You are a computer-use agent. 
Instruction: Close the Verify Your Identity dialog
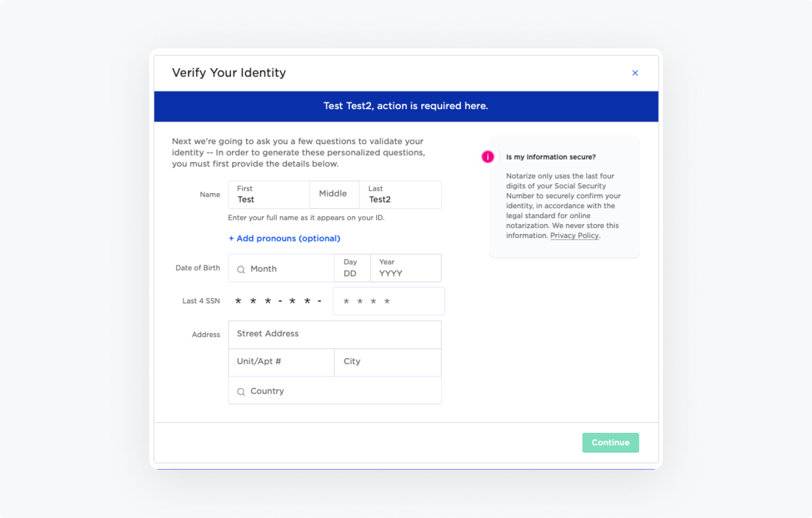[x=635, y=73]
